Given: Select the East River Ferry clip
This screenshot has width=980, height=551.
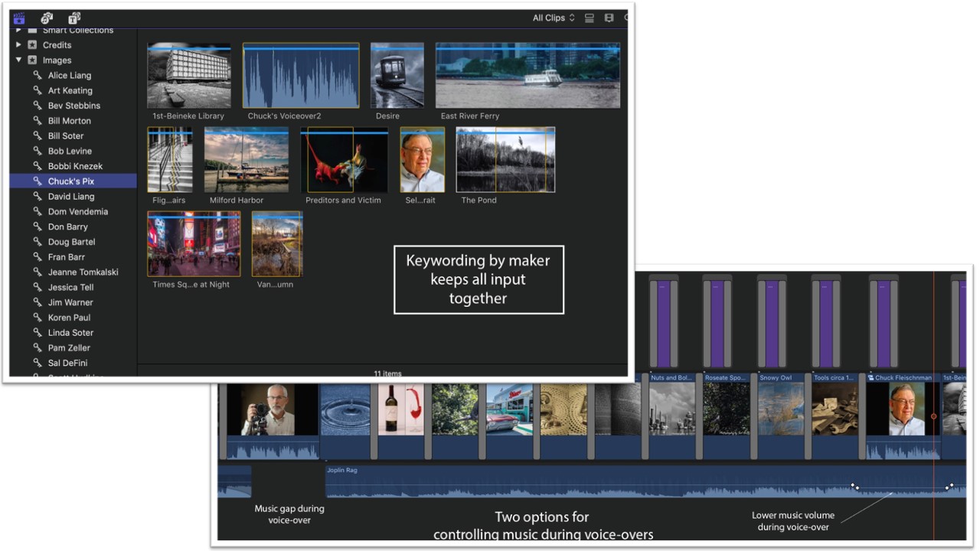Looking at the screenshot, I should click(x=528, y=75).
